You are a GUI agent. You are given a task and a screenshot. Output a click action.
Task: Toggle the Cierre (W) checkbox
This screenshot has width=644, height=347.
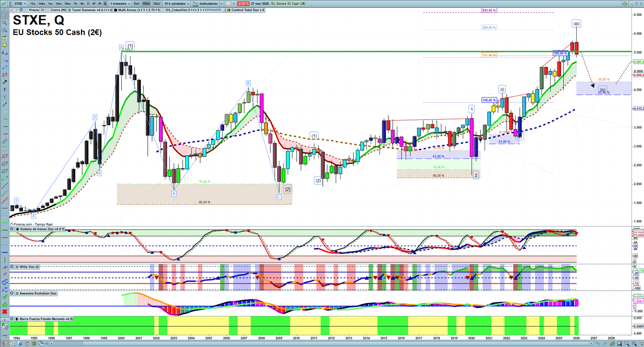[x=48, y=10]
